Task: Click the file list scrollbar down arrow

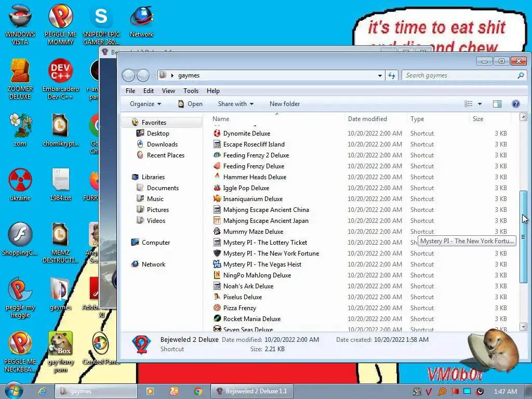Action: pos(523,327)
